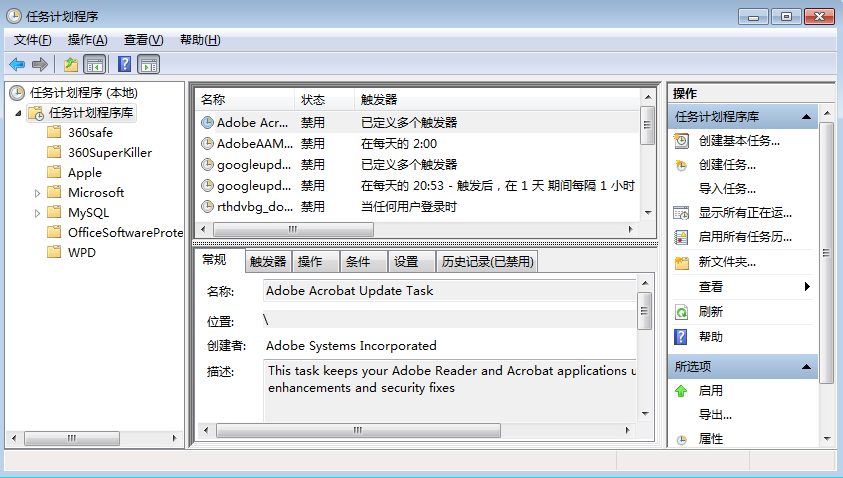Click the description text box

tap(451, 390)
